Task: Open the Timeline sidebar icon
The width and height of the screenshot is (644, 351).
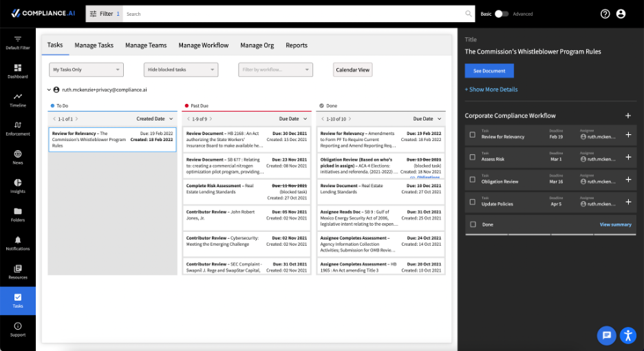Action: (x=18, y=96)
